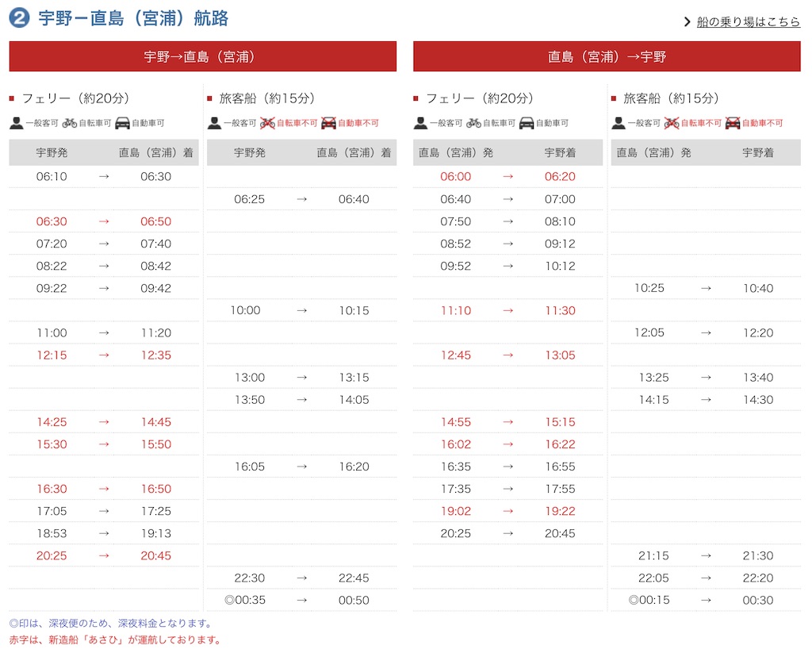This screenshot has width=812, height=653.
Task: Click the red 12:15 Uno ferry departure
Action: tap(52, 355)
